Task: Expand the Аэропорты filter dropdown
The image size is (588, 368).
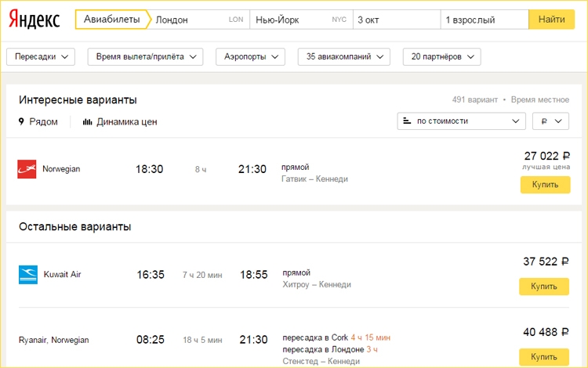Action: point(251,57)
